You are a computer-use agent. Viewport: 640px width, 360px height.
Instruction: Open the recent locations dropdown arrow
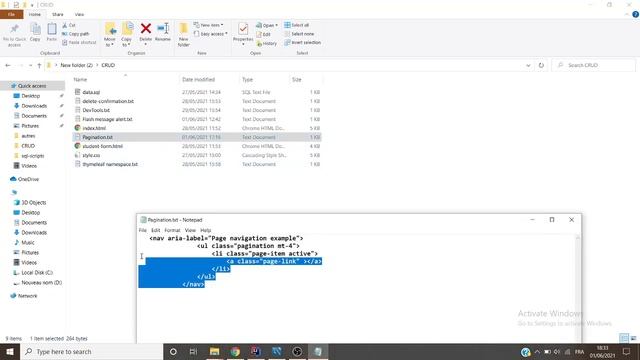pos(31,65)
